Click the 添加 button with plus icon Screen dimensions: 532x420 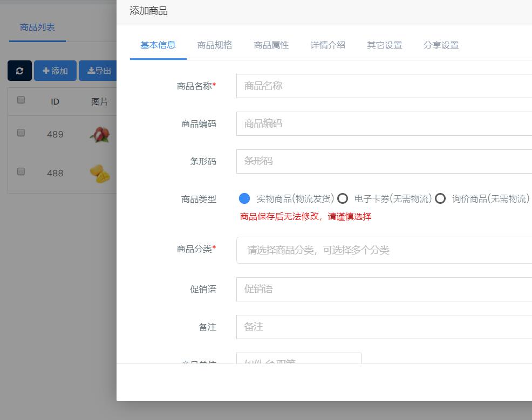tap(55, 71)
